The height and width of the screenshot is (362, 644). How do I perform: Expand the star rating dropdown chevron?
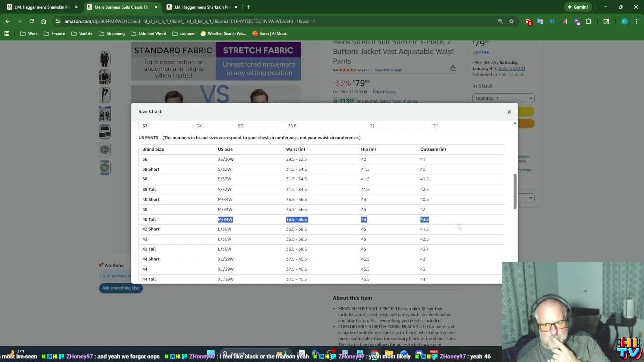click(359, 70)
